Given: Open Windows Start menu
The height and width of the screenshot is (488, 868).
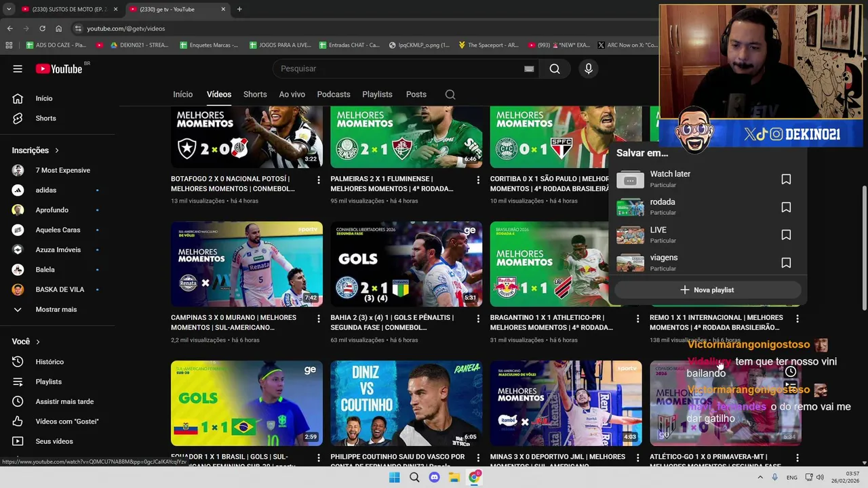Looking at the screenshot, I should (x=394, y=477).
